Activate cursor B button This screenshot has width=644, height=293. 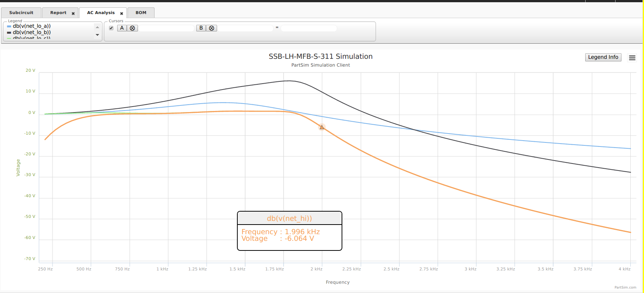(201, 28)
